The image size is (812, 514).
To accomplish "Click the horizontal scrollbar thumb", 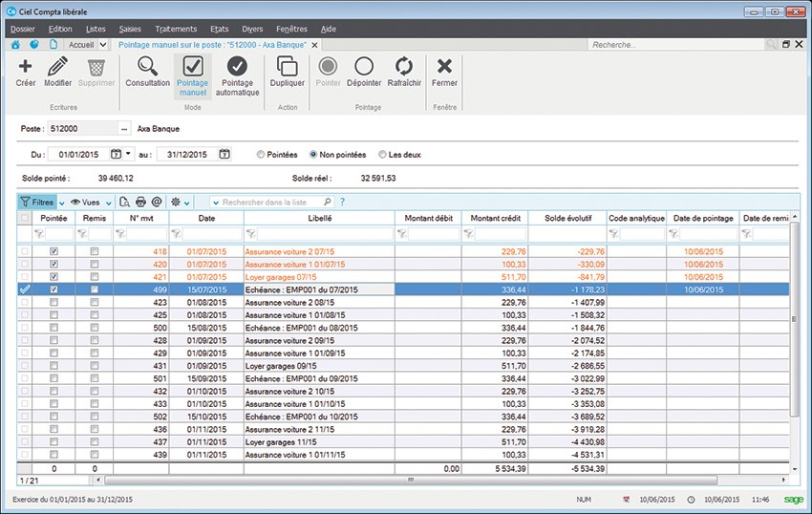I will [411, 480].
